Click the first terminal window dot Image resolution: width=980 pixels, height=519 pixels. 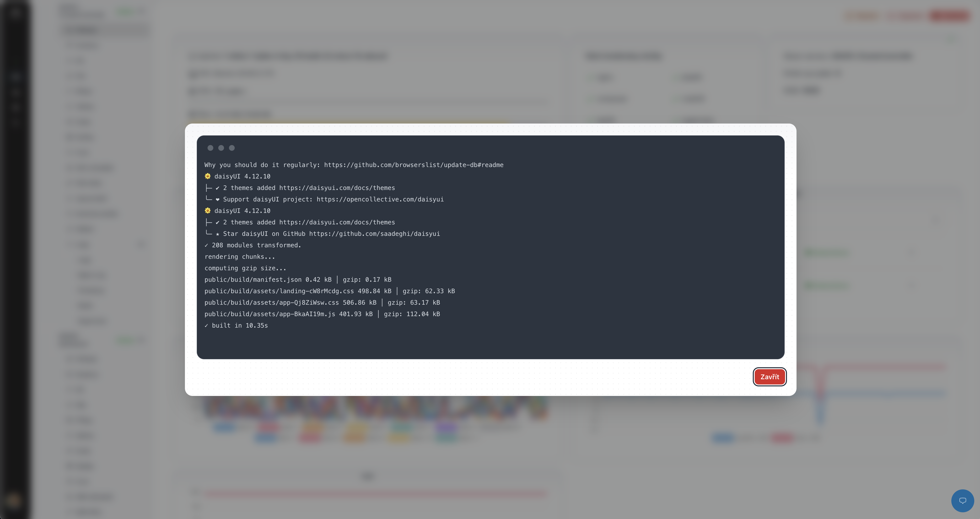coord(210,148)
